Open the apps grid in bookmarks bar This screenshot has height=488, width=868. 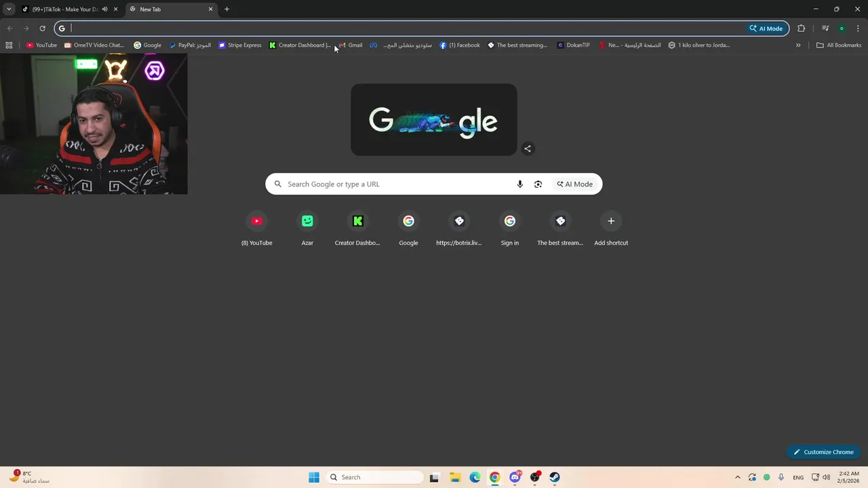pos(9,45)
